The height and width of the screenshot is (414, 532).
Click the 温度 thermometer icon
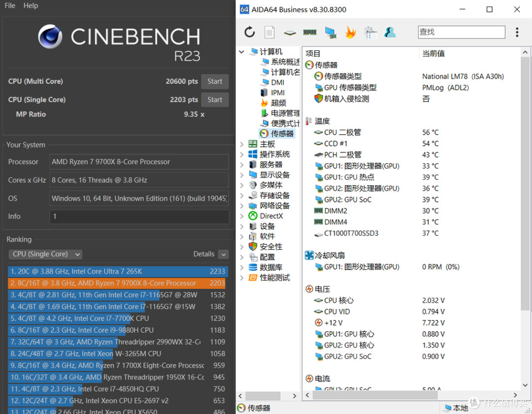point(308,121)
